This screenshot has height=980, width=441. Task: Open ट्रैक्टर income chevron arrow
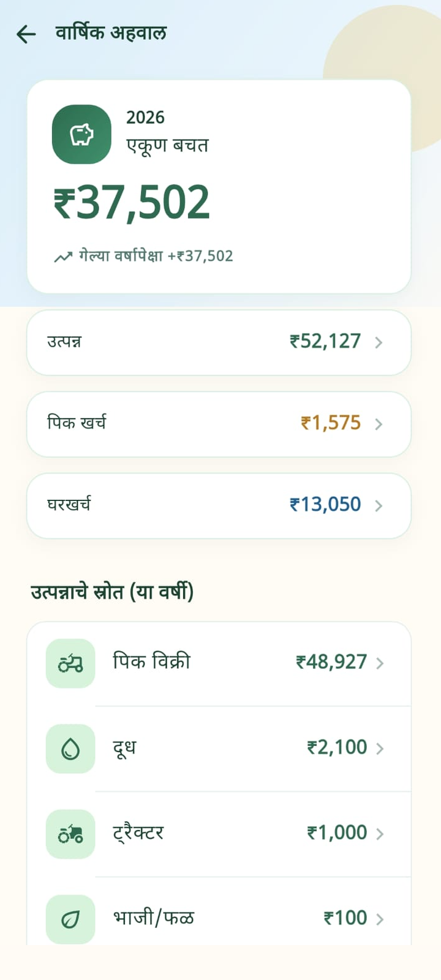380,834
